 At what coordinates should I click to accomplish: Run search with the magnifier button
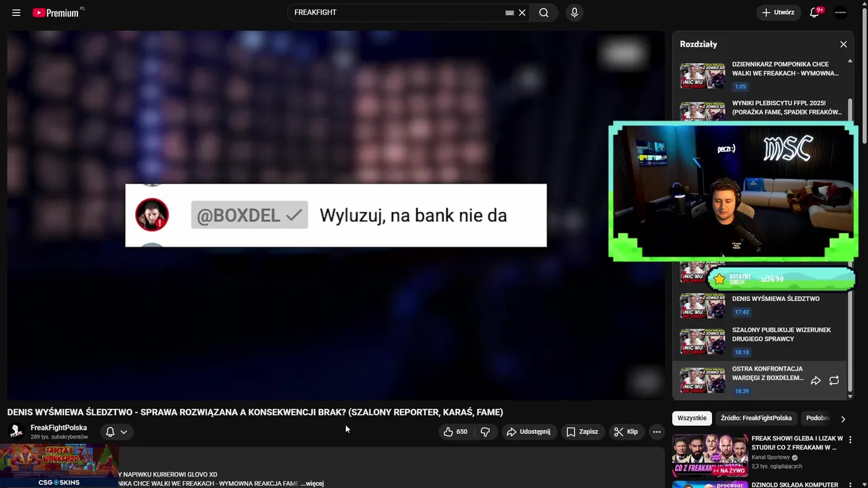[544, 13]
